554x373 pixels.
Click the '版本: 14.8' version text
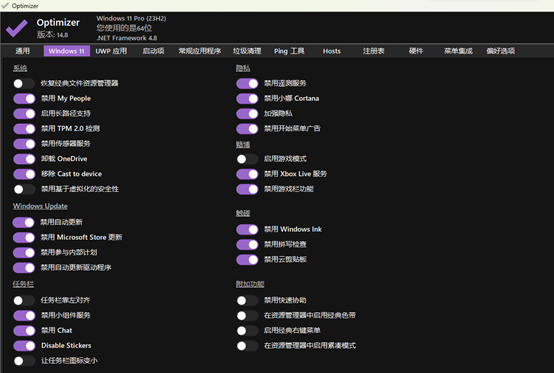pos(53,35)
